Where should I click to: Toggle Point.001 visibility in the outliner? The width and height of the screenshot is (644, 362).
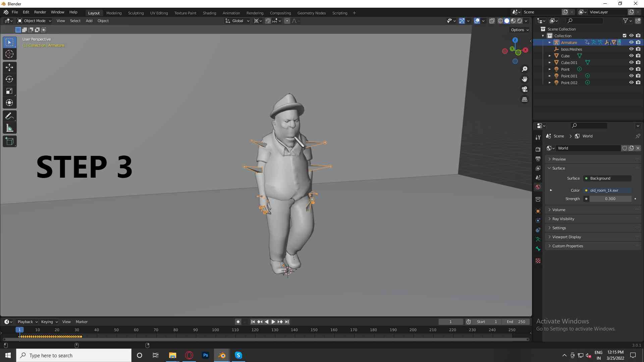coord(632,76)
